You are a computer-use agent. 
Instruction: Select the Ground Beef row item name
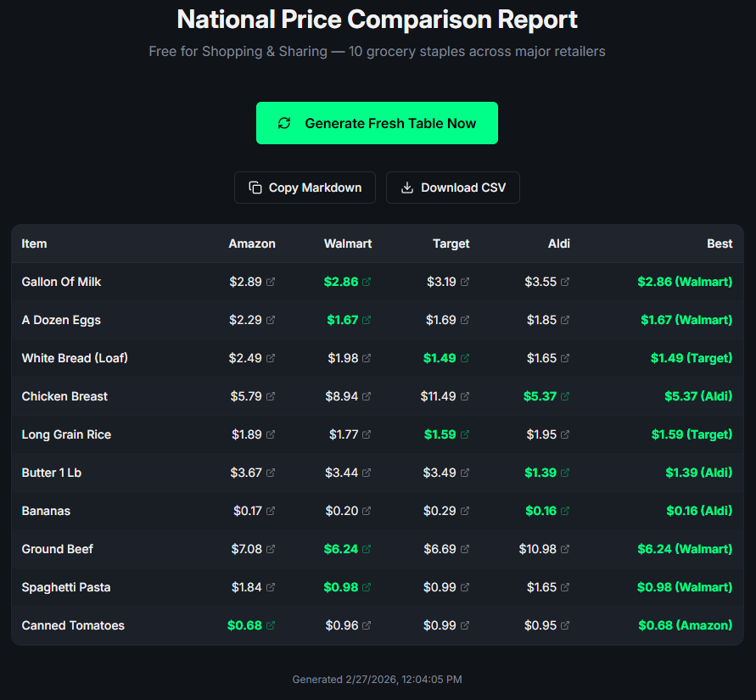57,549
